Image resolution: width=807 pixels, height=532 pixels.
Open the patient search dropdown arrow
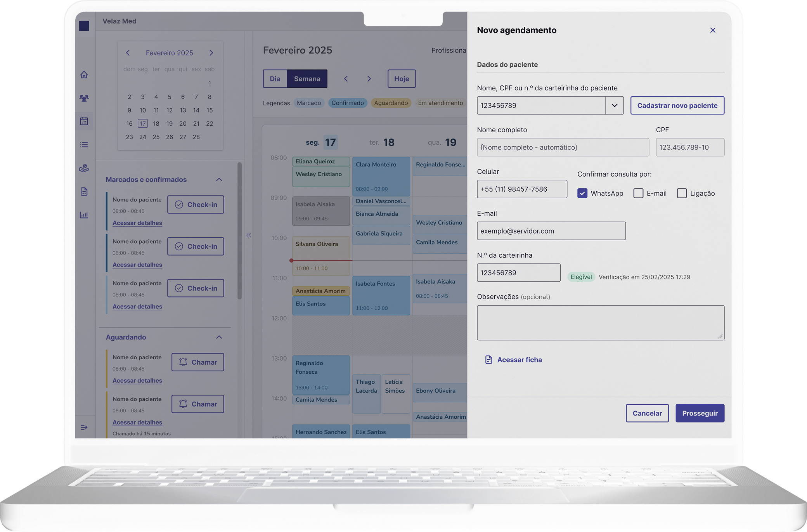tap(615, 106)
